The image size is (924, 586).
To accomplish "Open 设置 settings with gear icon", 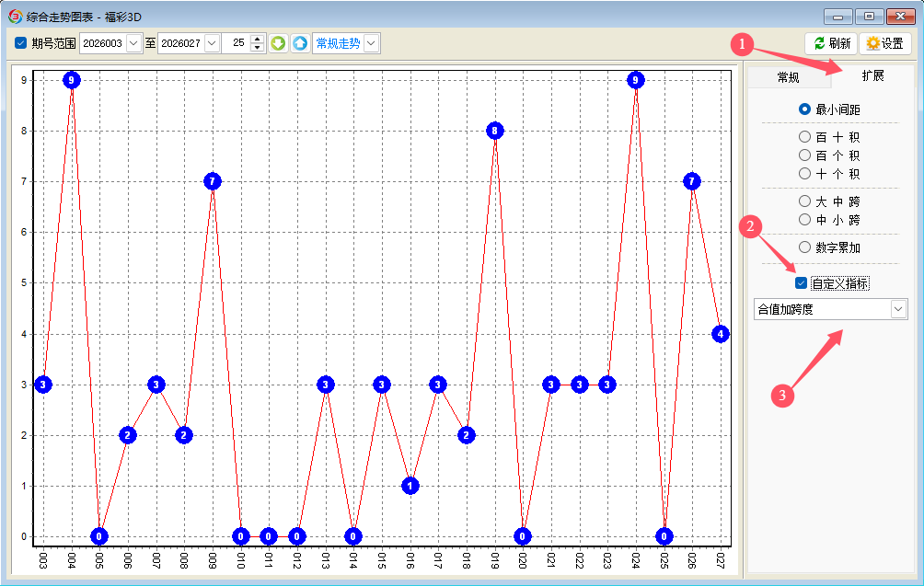I will point(884,43).
